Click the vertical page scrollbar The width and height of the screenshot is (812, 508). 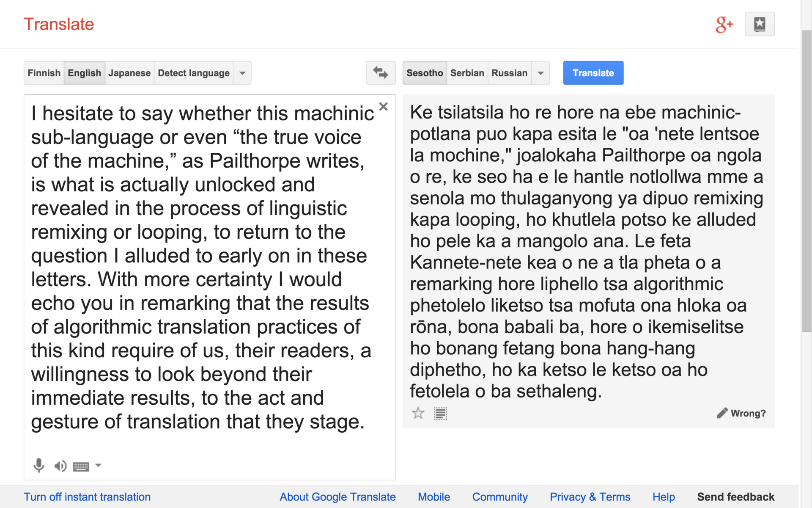[x=807, y=182]
